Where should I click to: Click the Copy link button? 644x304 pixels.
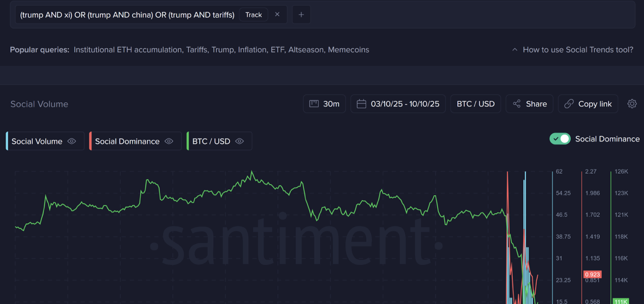[588, 104]
